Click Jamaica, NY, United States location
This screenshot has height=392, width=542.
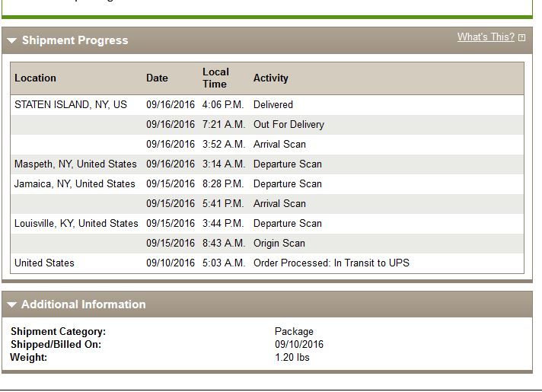75,184
